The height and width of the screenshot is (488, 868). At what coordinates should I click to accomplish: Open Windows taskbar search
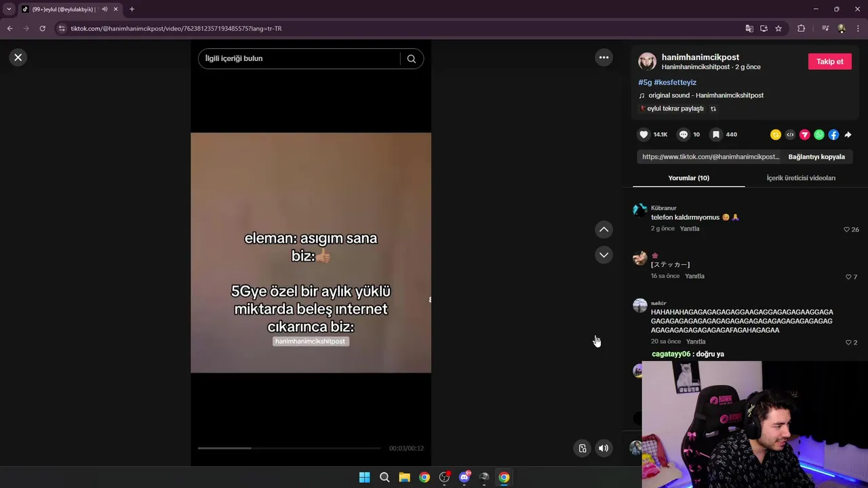click(384, 477)
